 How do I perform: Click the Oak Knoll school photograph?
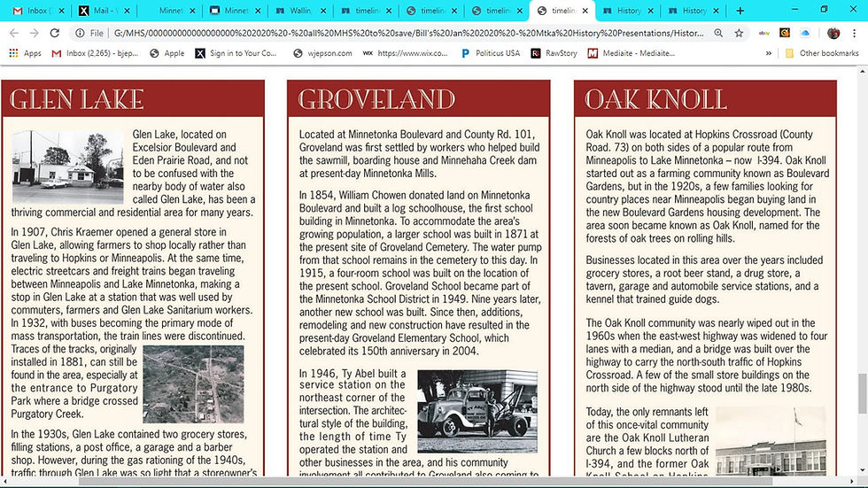point(771,441)
